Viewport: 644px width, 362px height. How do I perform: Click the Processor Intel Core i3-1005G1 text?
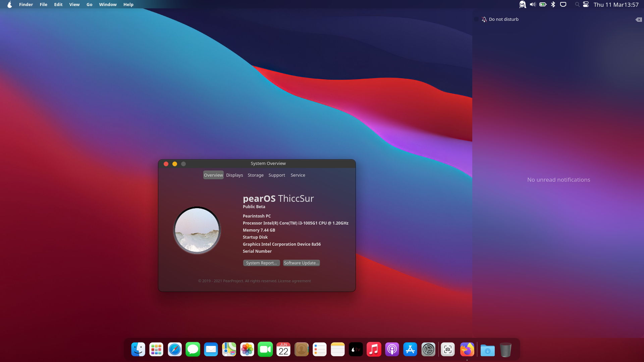point(296,223)
